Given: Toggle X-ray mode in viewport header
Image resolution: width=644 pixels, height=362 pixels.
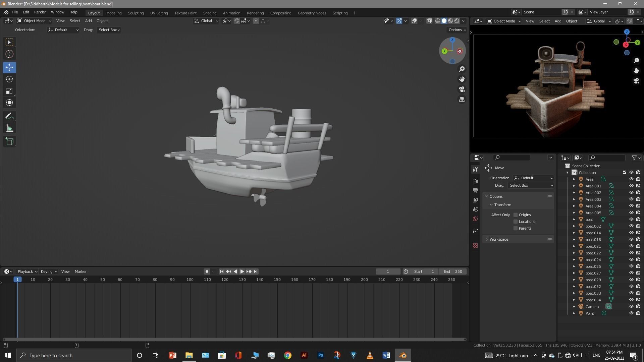Looking at the screenshot, I should (x=429, y=21).
